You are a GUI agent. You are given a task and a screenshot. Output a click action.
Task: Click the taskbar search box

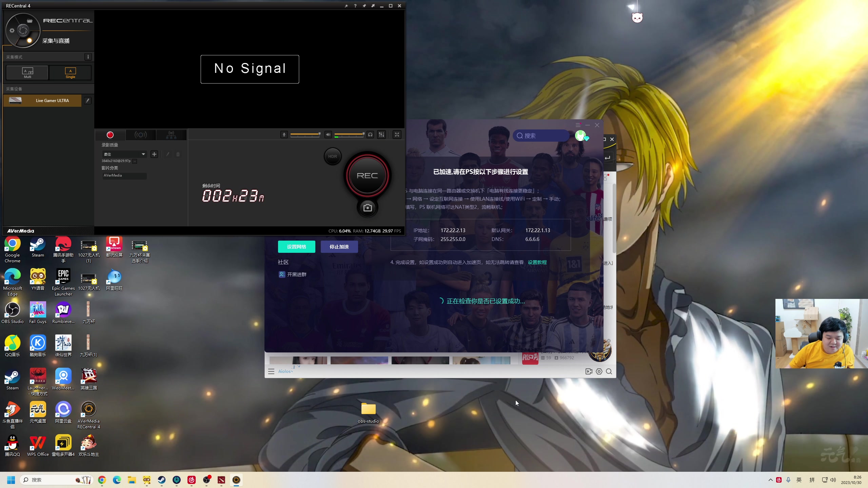click(57, 480)
